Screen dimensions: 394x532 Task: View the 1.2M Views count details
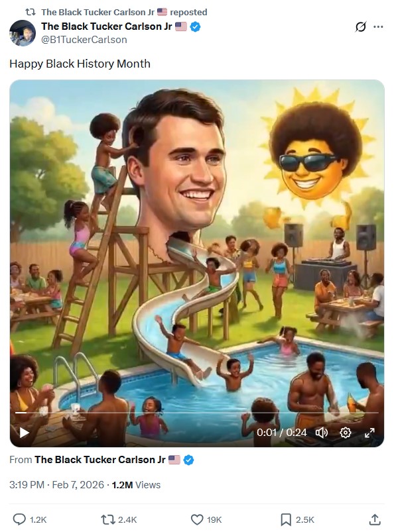click(136, 485)
